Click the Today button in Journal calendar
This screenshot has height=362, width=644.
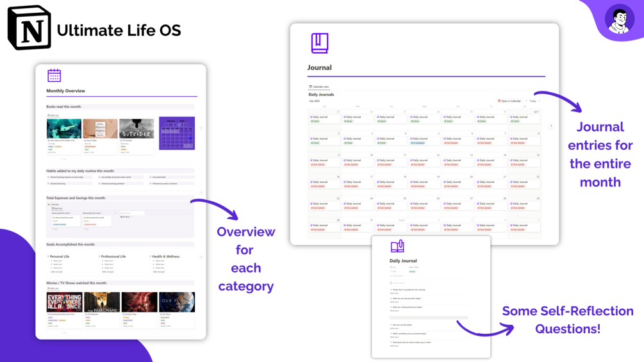533,101
